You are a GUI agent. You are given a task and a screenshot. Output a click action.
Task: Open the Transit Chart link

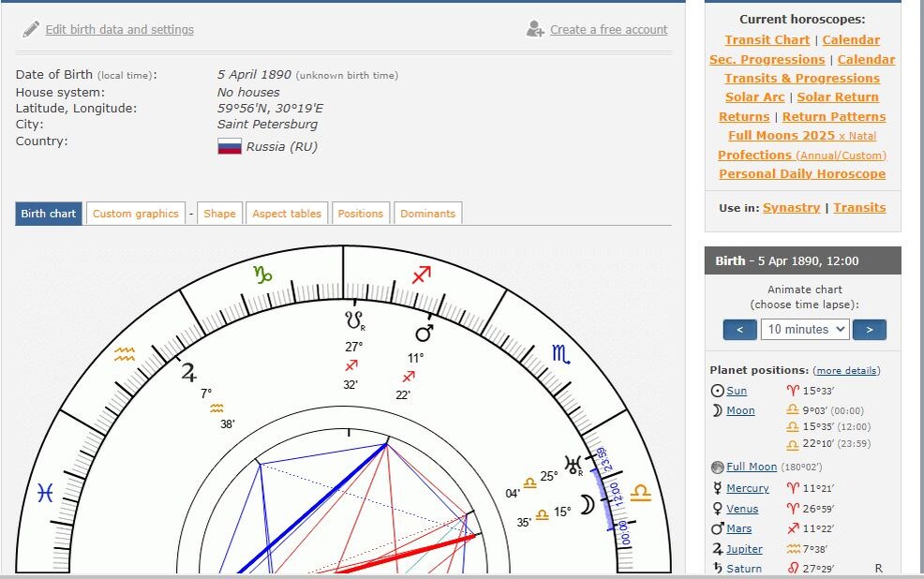[768, 40]
